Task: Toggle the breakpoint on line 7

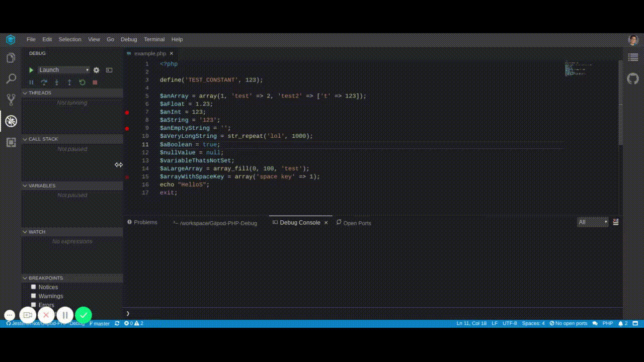Action: click(127, 113)
